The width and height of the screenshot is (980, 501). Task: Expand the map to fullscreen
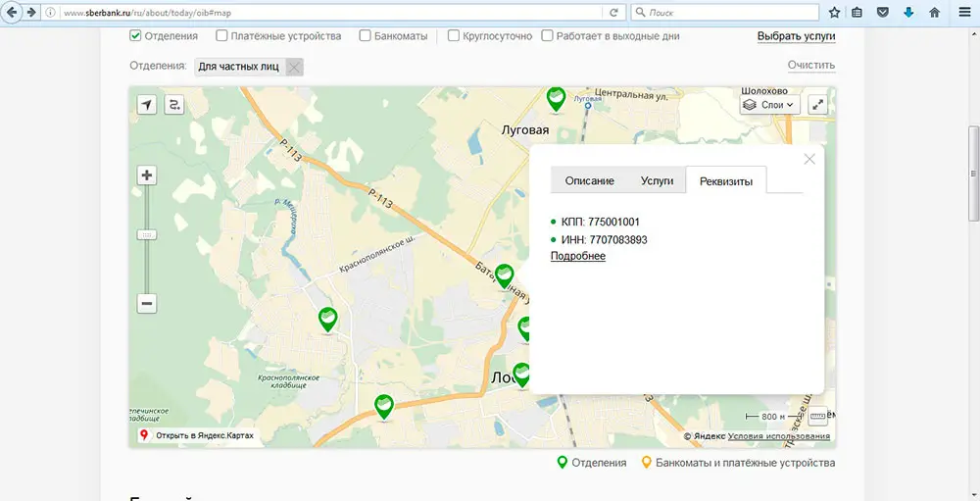(817, 105)
